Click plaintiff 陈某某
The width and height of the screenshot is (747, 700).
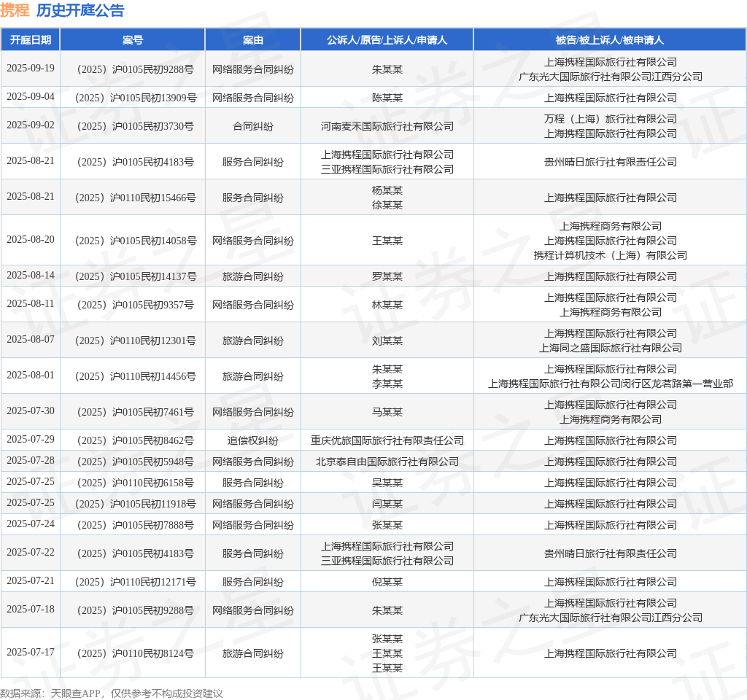coord(387,98)
